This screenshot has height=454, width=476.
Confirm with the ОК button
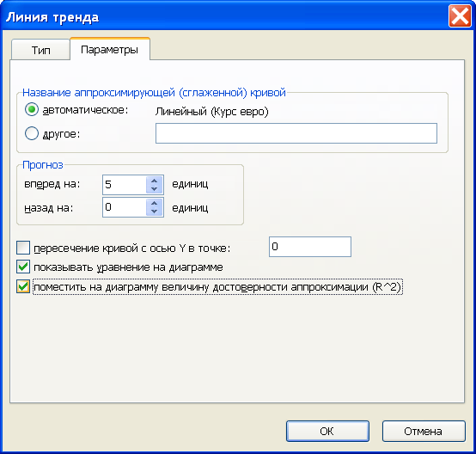327,431
